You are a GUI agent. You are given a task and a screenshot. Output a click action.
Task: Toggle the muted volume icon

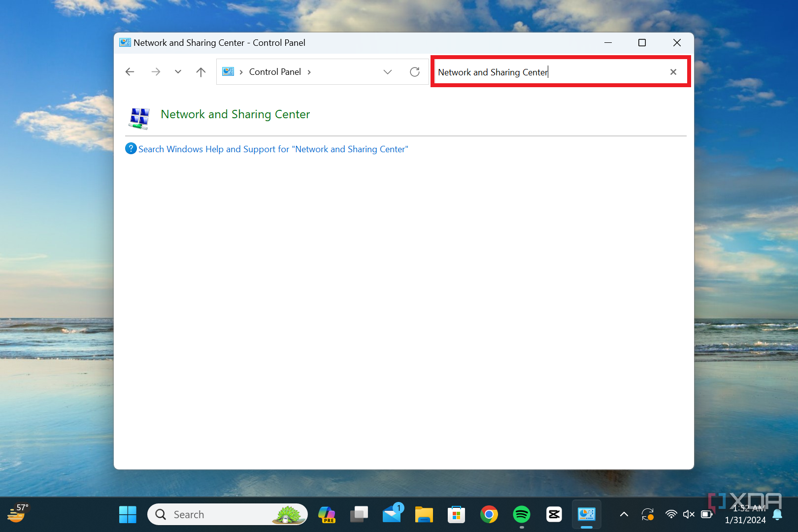pyautogui.click(x=689, y=515)
